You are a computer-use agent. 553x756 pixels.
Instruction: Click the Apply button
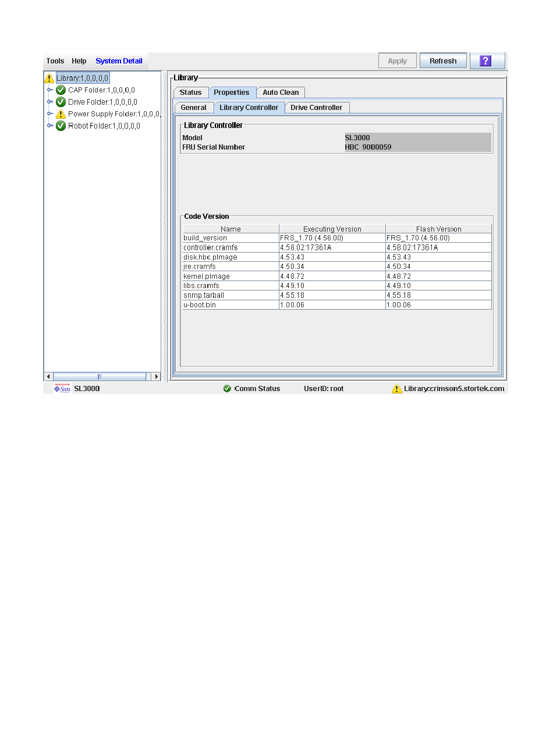pyautogui.click(x=398, y=61)
